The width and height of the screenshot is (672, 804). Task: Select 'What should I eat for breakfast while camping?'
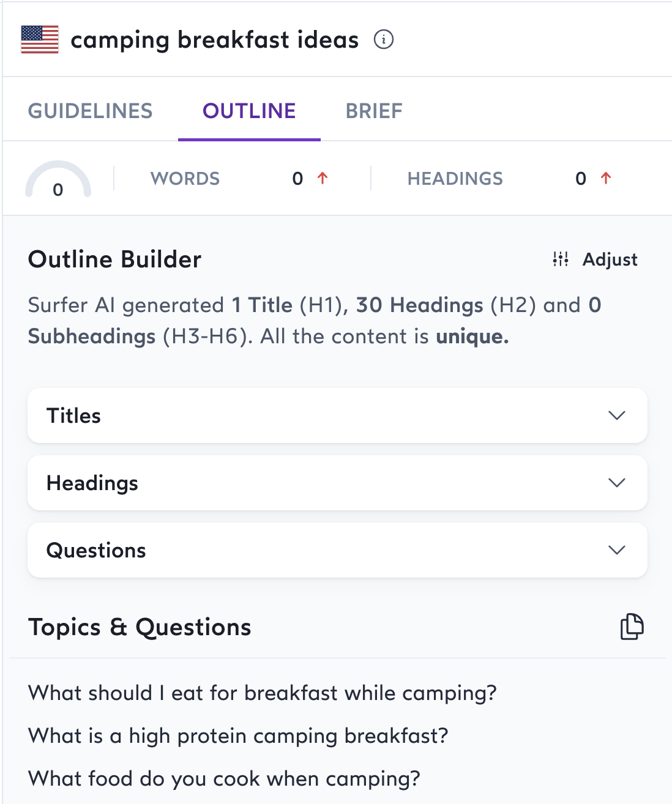pyautogui.click(x=262, y=693)
